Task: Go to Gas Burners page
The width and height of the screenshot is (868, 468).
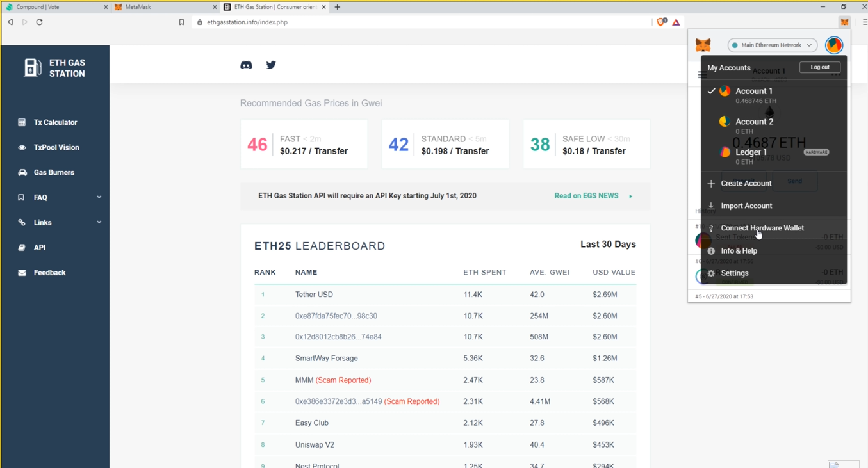Action: click(x=54, y=172)
